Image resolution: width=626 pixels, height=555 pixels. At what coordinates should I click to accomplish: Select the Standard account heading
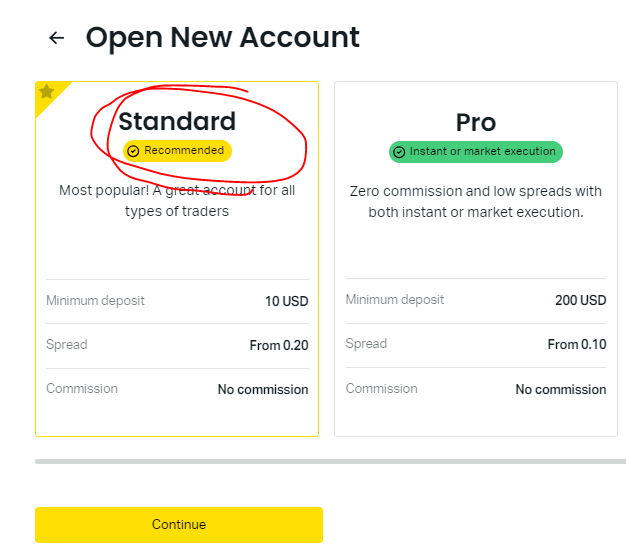[177, 122]
